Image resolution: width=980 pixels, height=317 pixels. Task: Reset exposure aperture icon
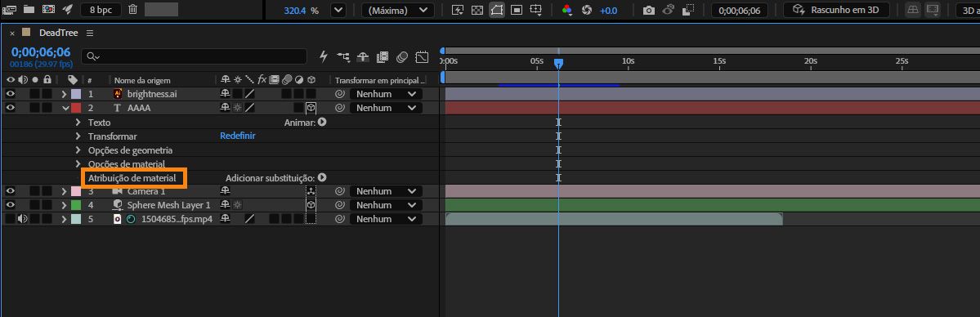coord(586,10)
